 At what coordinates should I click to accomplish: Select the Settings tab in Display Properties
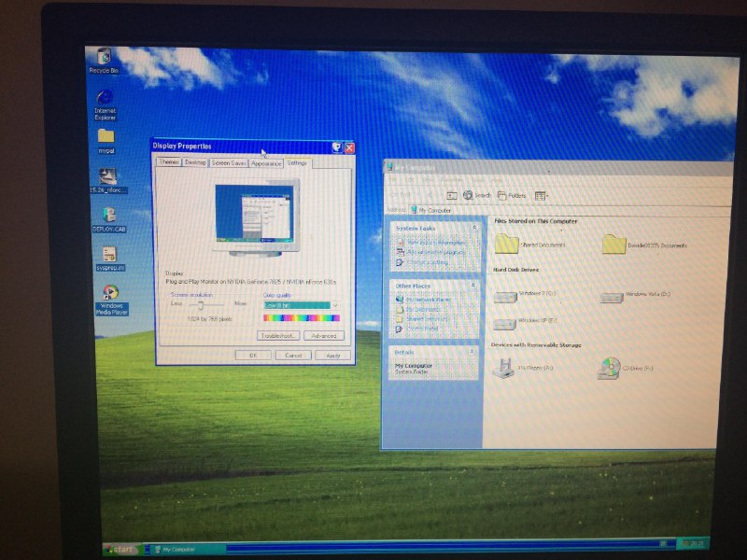pos(297,162)
